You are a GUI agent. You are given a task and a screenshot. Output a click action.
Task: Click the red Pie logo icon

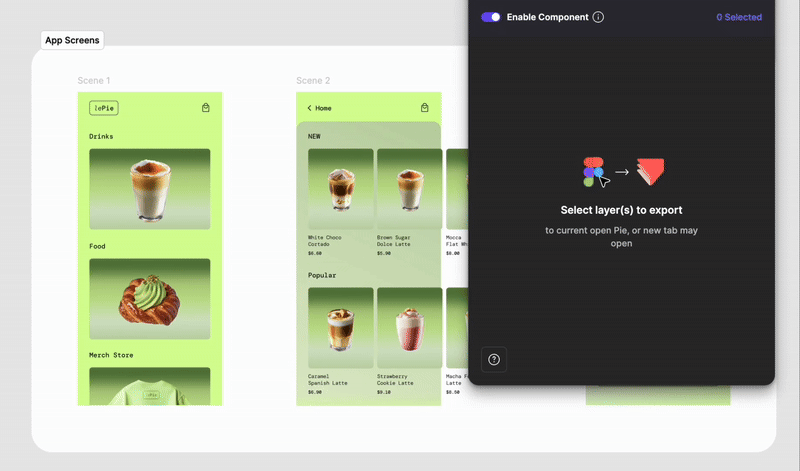(x=651, y=171)
